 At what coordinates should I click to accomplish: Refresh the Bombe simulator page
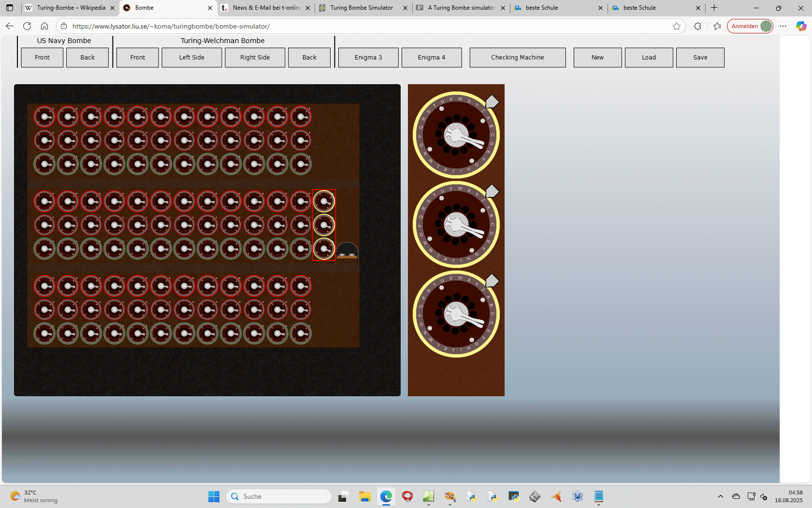27,26
